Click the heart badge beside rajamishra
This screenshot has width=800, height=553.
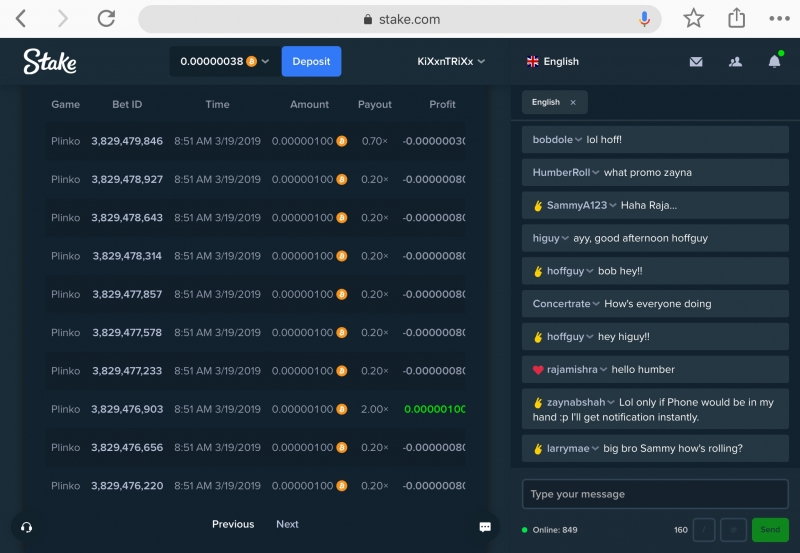[x=538, y=370]
